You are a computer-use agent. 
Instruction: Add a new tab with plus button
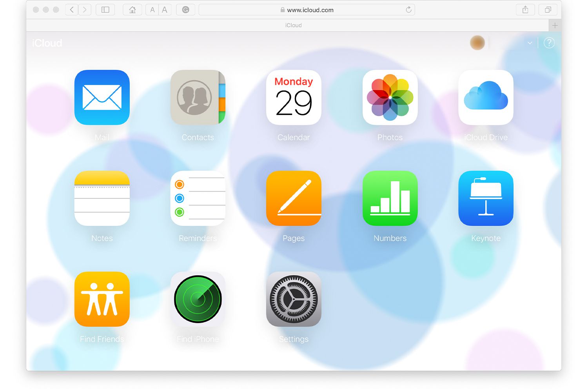point(555,25)
